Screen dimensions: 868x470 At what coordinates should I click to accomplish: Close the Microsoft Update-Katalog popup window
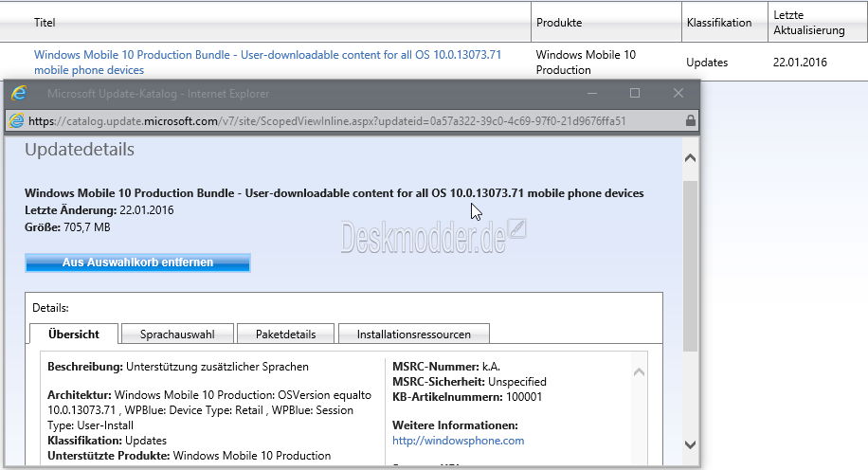tap(678, 93)
